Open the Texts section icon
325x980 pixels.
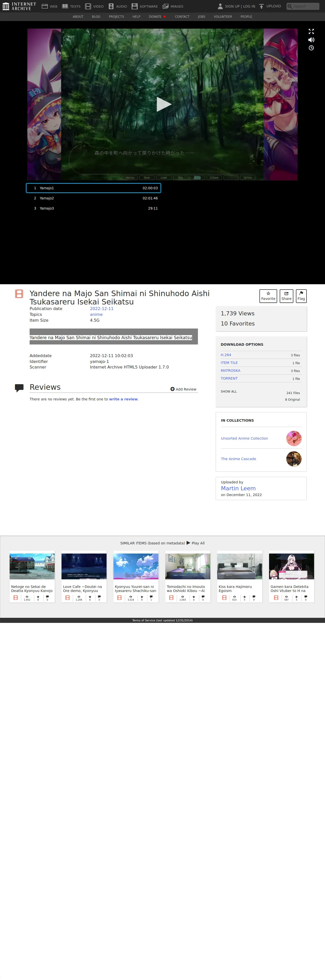65,7
